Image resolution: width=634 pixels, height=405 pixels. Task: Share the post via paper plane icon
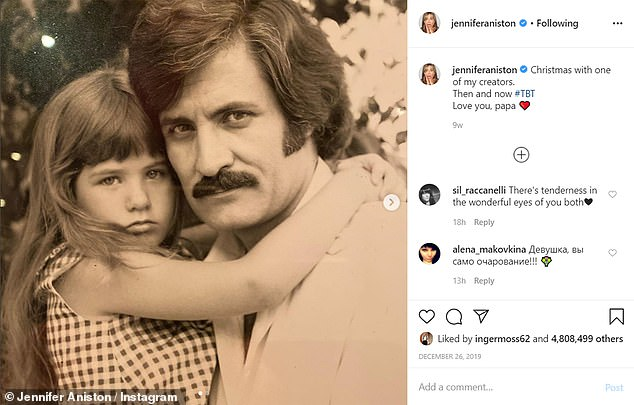pos(481,317)
